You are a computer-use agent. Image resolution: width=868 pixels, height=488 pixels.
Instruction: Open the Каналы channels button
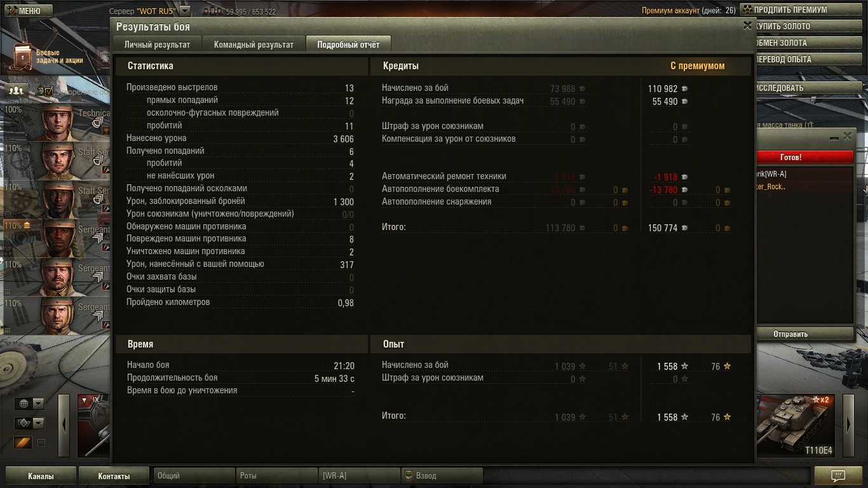click(41, 476)
